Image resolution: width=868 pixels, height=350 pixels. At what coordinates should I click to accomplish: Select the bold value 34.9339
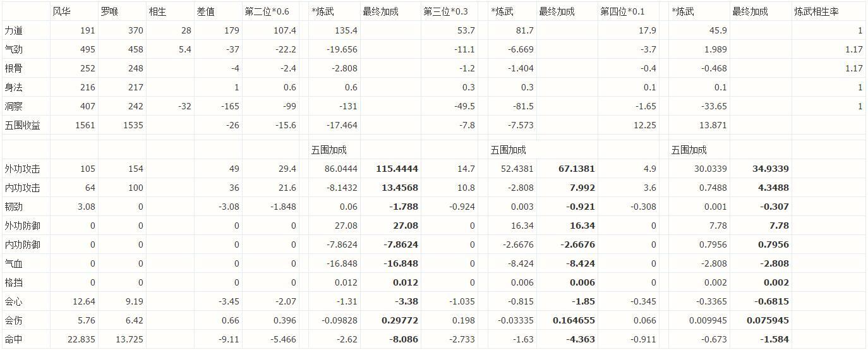[x=771, y=169]
